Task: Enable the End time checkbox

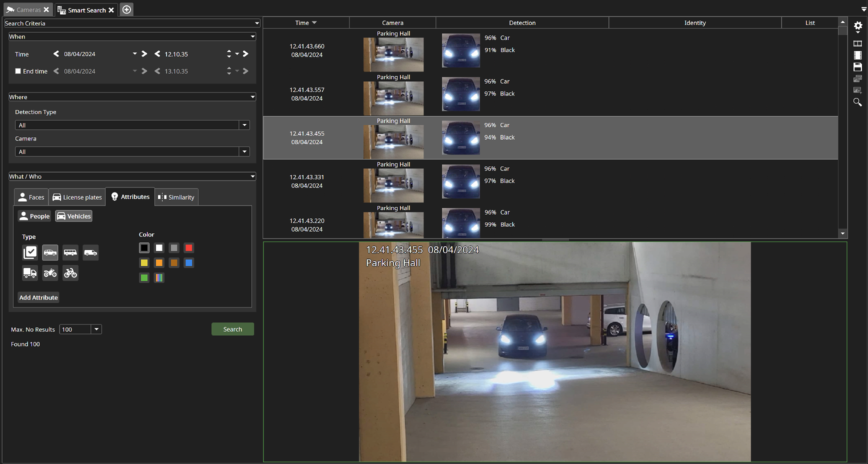Action: 18,71
